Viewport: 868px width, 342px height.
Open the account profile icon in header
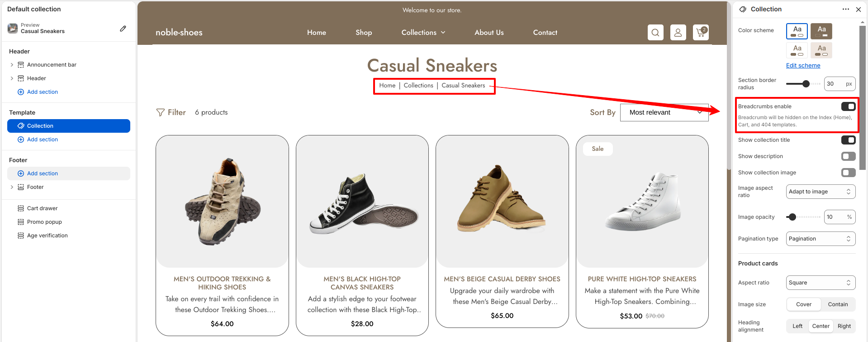tap(678, 33)
